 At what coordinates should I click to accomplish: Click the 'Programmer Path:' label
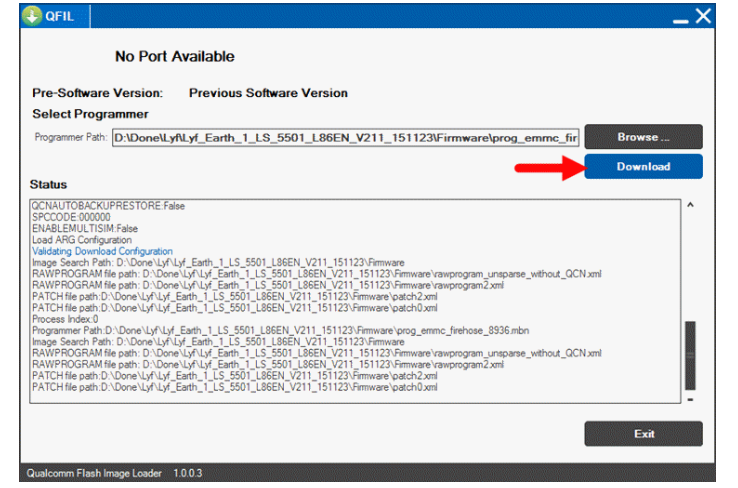point(71,137)
